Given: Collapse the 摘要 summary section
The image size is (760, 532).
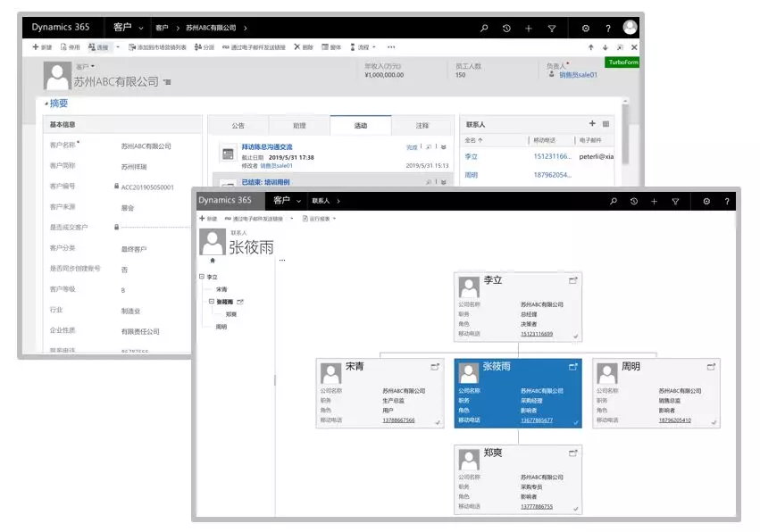Looking at the screenshot, I should click(x=46, y=104).
